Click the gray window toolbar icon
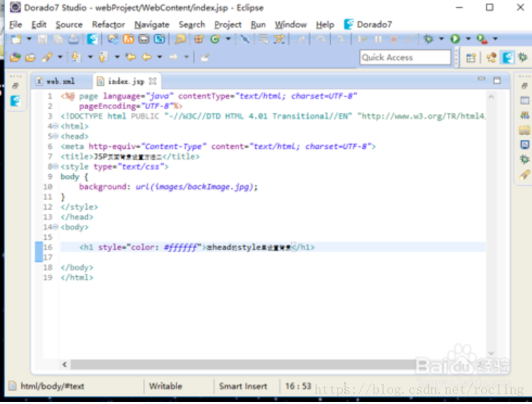The height and width of the screenshot is (404, 532). coord(144,39)
